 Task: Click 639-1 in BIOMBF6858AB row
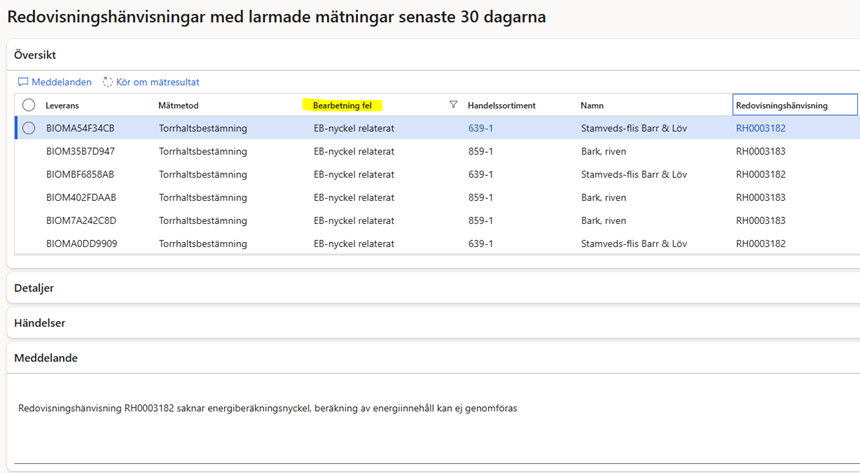480,174
